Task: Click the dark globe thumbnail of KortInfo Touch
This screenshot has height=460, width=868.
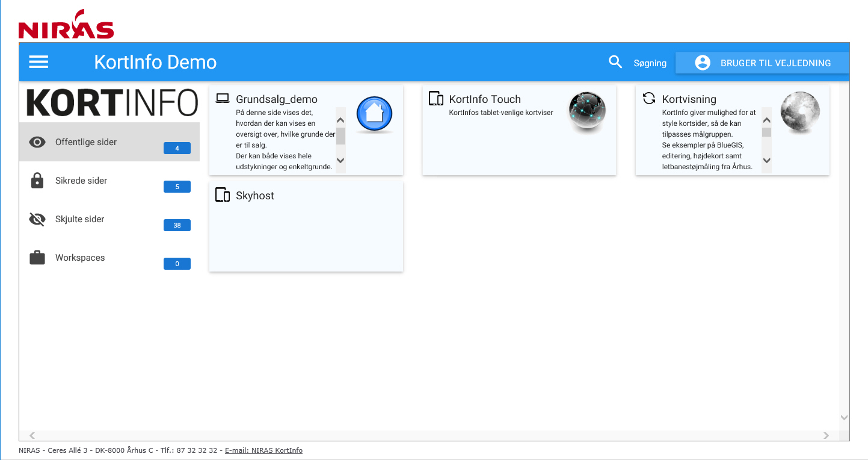Action: [x=587, y=112]
